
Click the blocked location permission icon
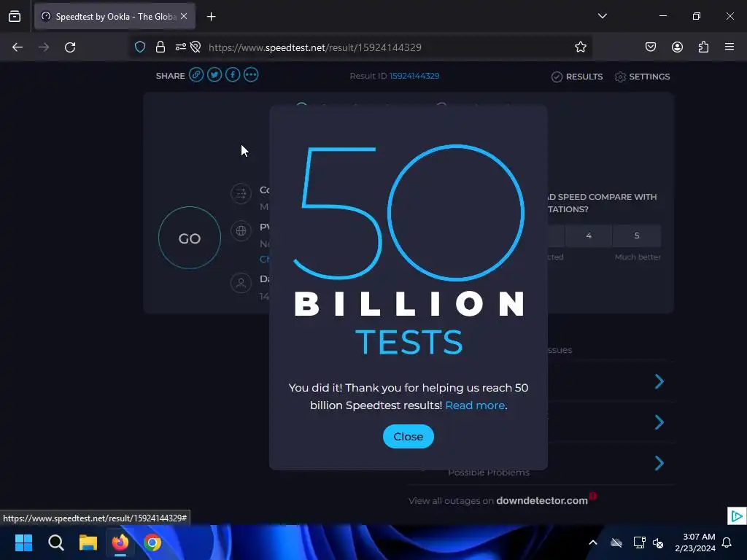(x=196, y=47)
